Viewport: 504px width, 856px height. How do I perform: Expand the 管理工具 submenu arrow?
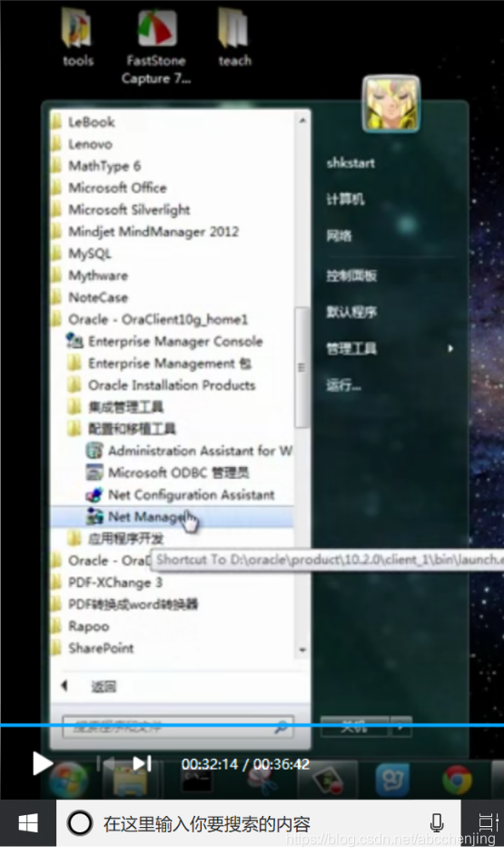(450, 348)
